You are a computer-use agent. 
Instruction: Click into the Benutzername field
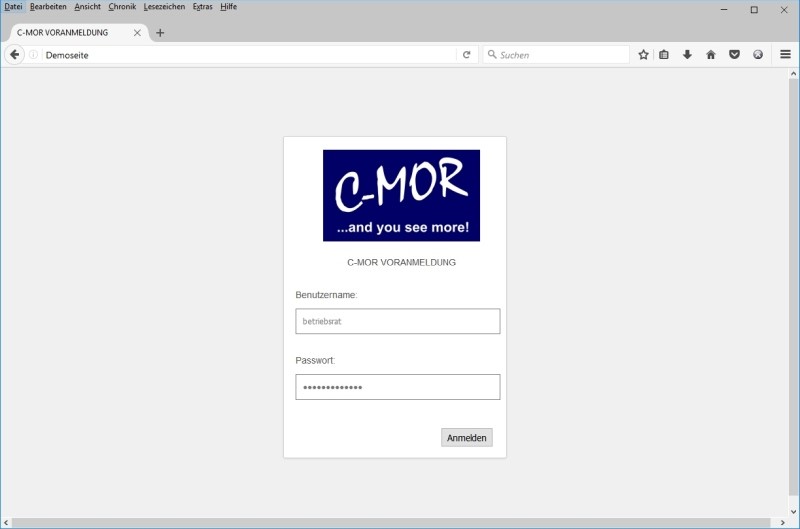(x=397, y=321)
